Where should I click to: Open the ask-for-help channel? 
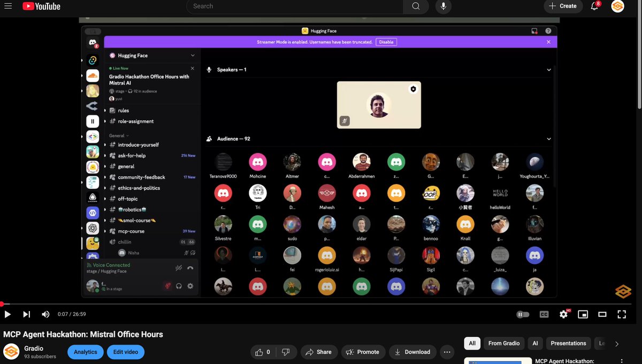pyautogui.click(x=152, y=156)
